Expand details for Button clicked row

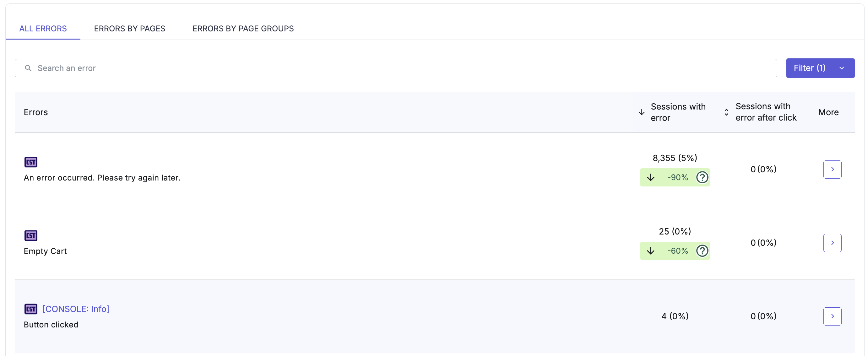point(832,316)
